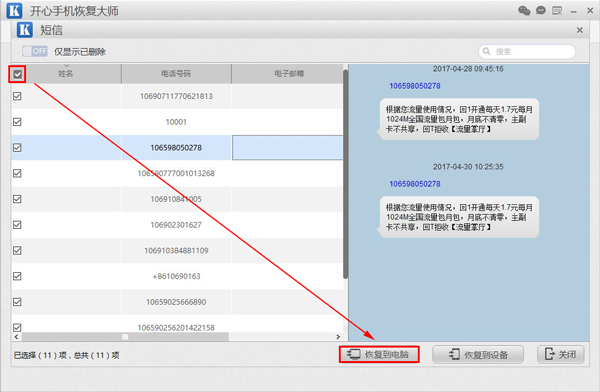
Task: Sort by the 姓名 column header
Action: tap(65, 74)
